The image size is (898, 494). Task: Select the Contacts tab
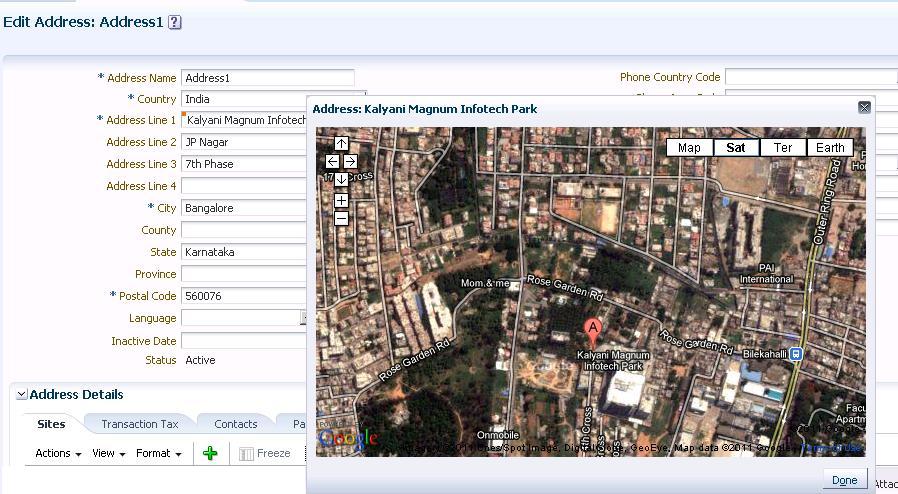point(235,424)
